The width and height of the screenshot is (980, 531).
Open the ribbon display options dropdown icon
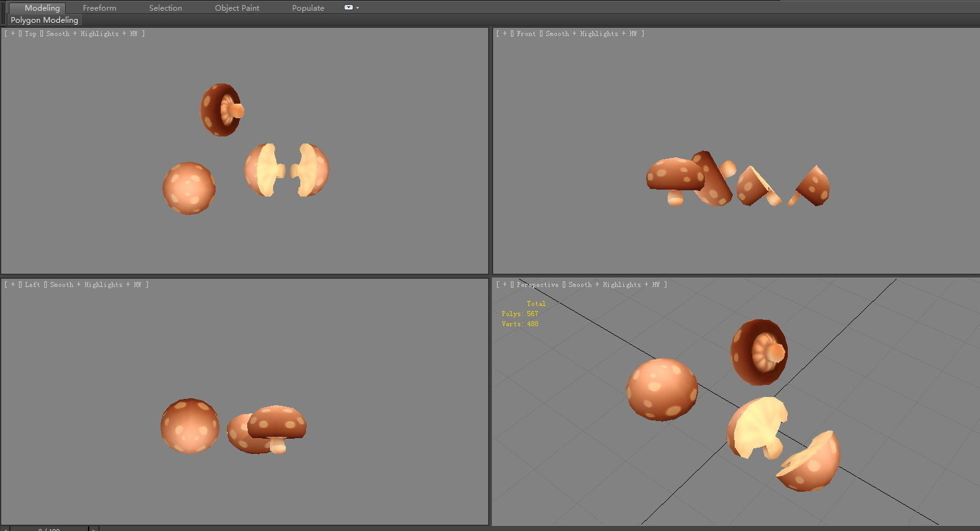(x=351, y=8)
